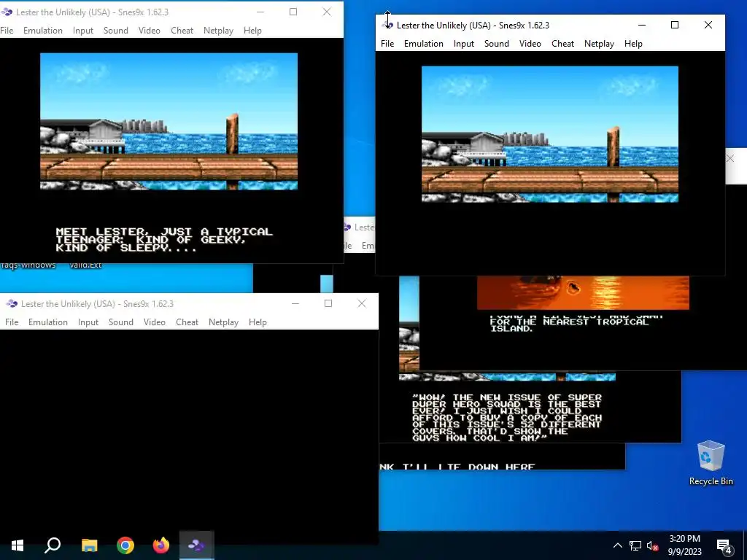Open Video menu in top-left Snes9x window
This screenshot has width=747, height=560.
pyautogui.click(x=149, y=31)
